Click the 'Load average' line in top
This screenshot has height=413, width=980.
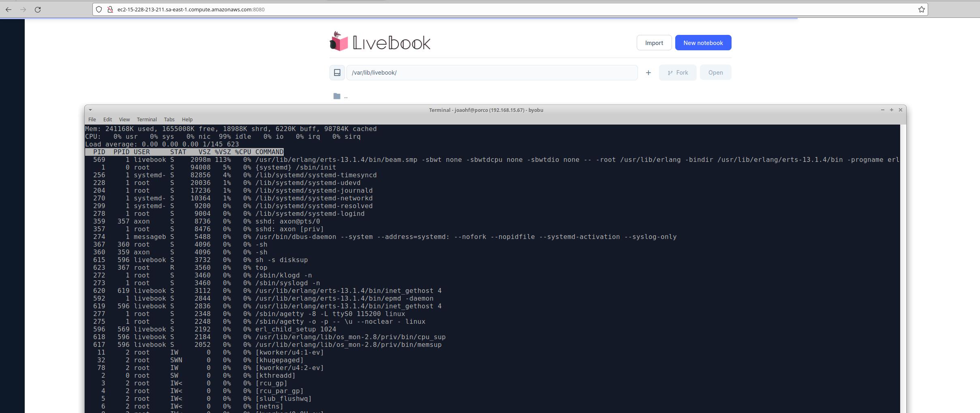click(x=162, y=144)
